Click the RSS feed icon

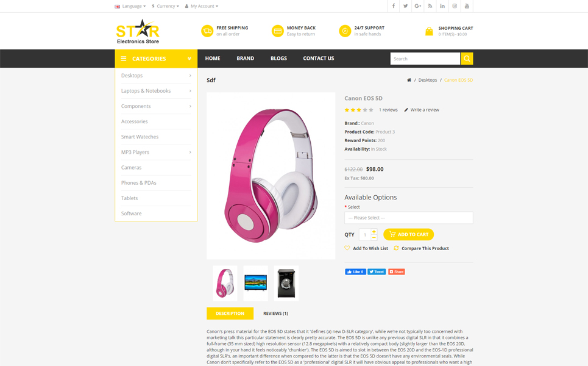coord(430,6)
